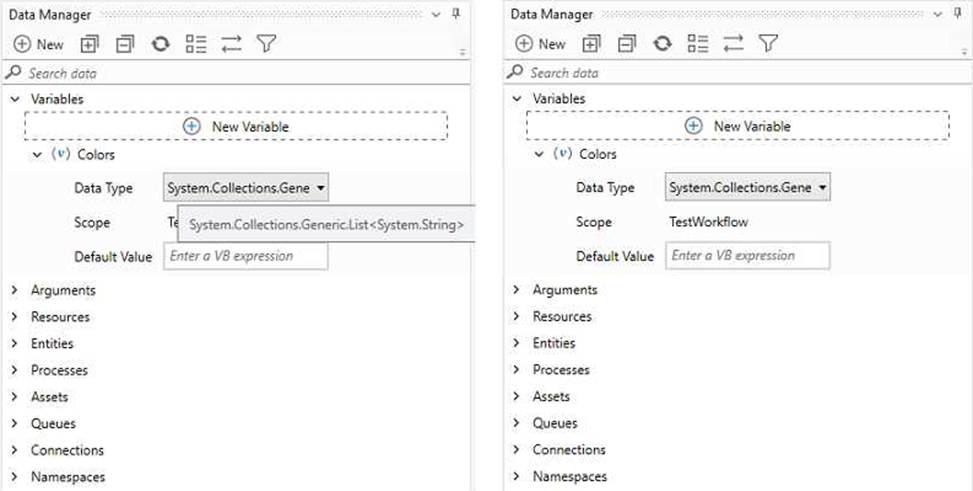Pin the right Data Manager panel

(x=957, y=14)
